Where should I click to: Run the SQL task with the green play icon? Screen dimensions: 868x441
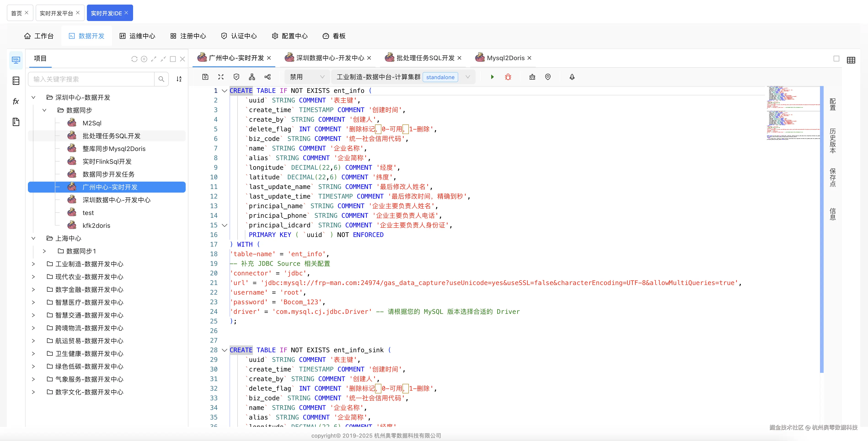coord(492,77)
